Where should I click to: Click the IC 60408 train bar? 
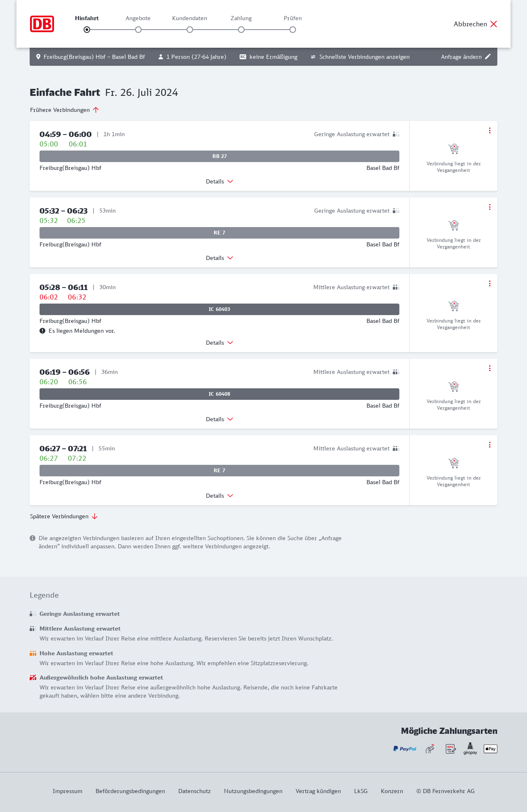click(219, 394)
